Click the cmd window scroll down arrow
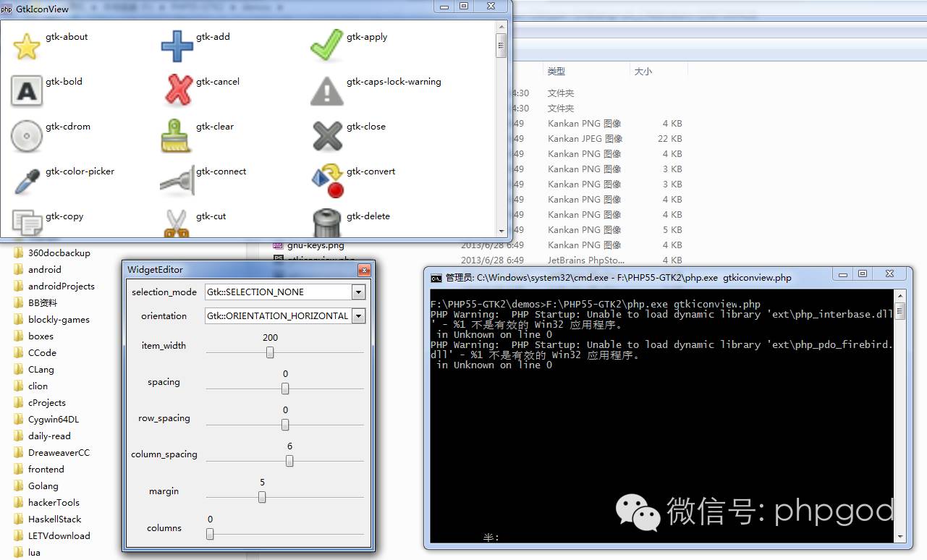 900,536
